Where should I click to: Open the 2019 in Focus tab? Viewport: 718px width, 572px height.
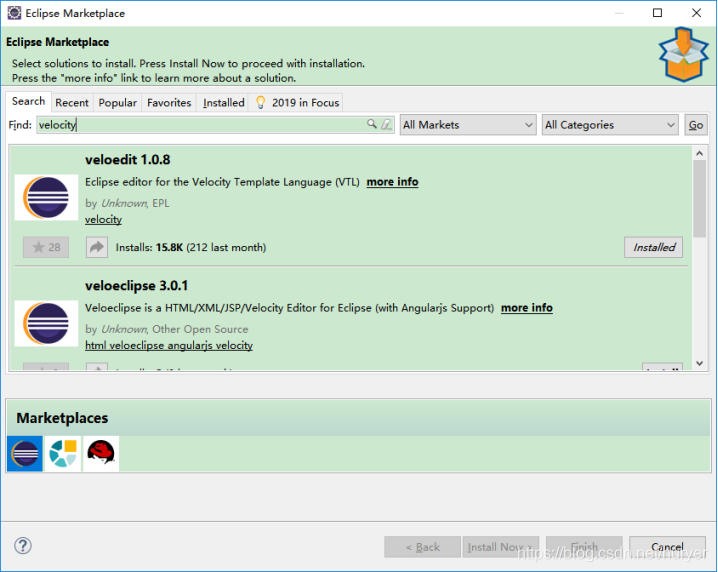coord(296,103)
